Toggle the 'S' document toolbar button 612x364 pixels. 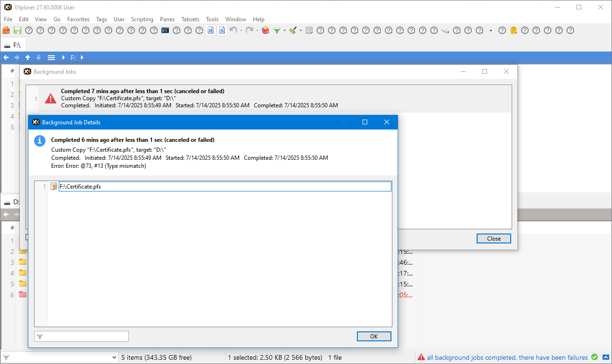click(x=222, y=30)
